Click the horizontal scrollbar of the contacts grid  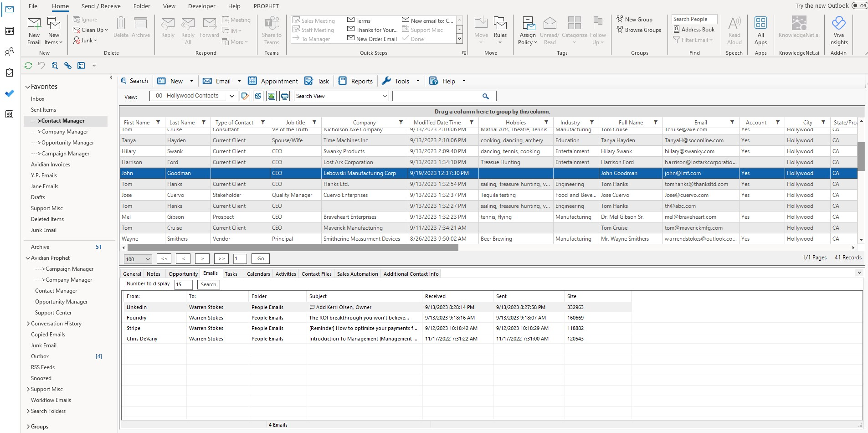293,247
